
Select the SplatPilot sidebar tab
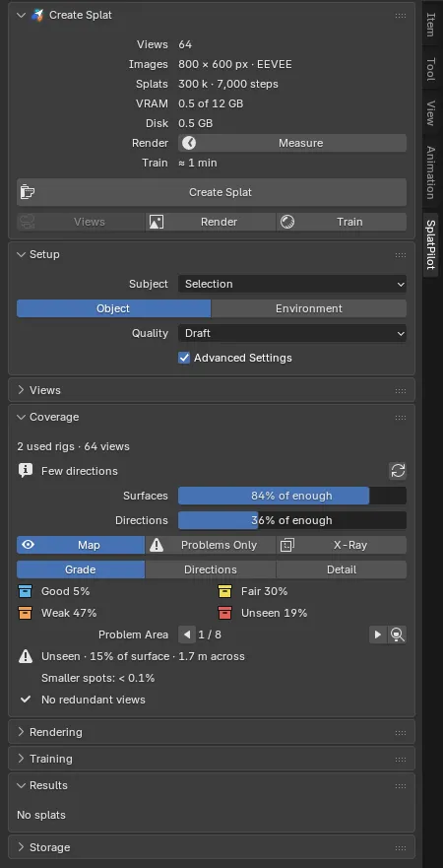pyautogui.click(x=431, y=244)
